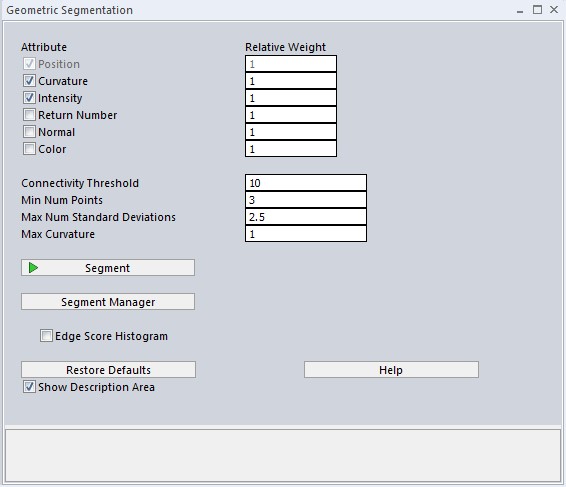Open the Segment Manager
Viewport: 566px width, 487px height.
click(x=108, y=301)
